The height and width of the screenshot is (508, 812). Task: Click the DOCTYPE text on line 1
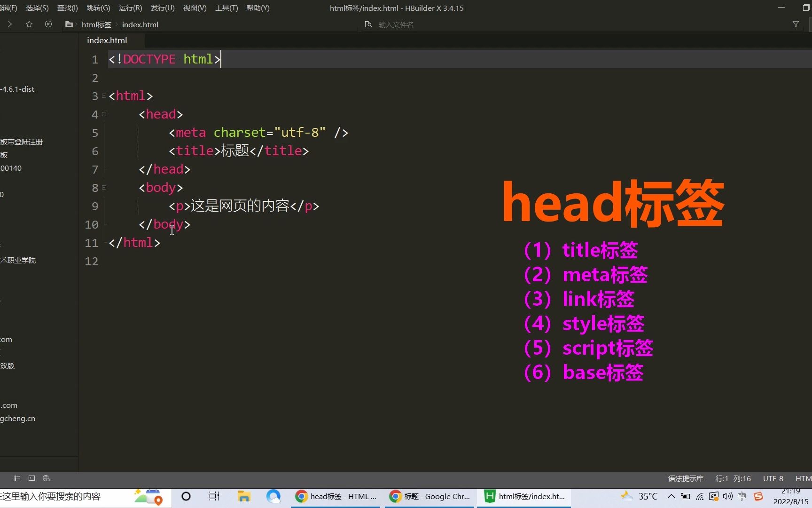click(149, 59)
